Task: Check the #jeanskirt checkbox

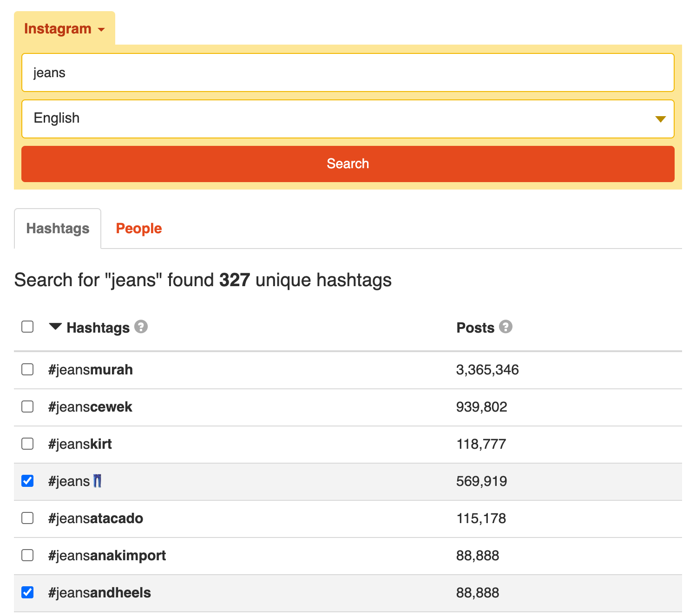Action: pyautogui.click(x=27, y=444)
